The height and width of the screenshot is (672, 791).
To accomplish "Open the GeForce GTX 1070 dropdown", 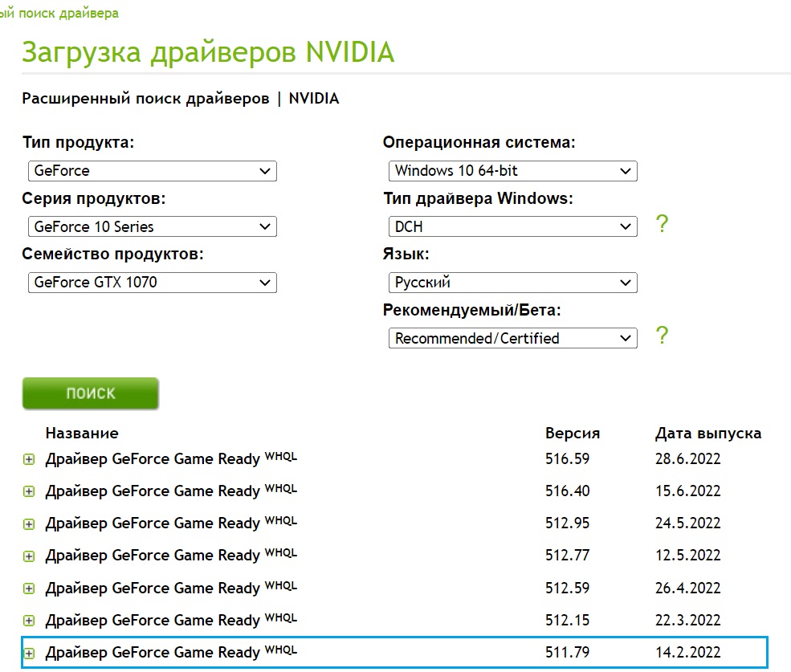I will point(152,283).
